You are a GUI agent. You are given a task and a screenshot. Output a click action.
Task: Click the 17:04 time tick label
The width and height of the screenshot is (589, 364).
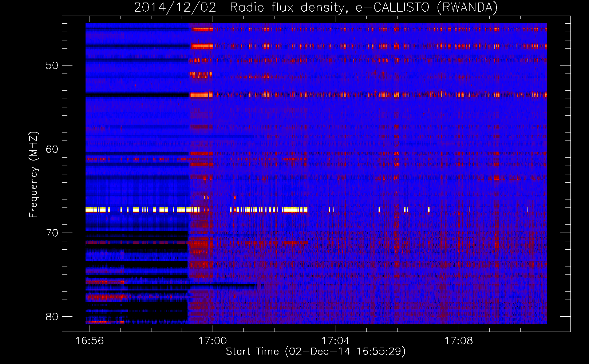click(x=336, y=341)
